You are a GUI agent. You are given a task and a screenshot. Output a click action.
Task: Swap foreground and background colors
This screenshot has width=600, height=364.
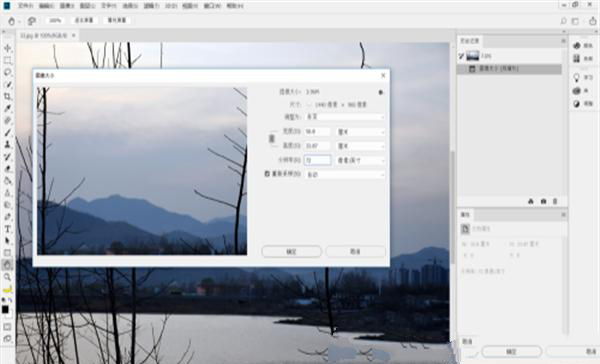(10, 300)
